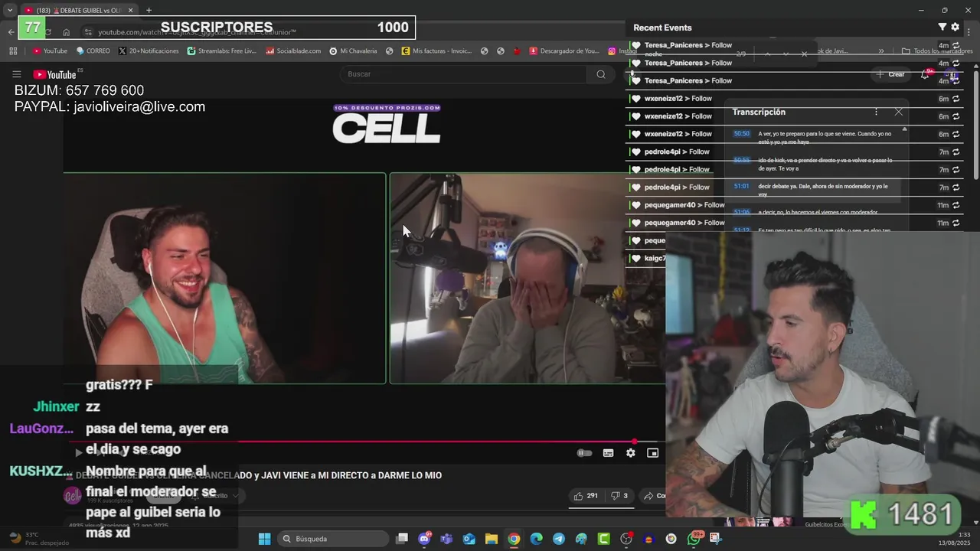Image resolution: width=980 pixels, height=551 pixels.
Task: Open Task View from the taskbar
Action: pos(402,539)
